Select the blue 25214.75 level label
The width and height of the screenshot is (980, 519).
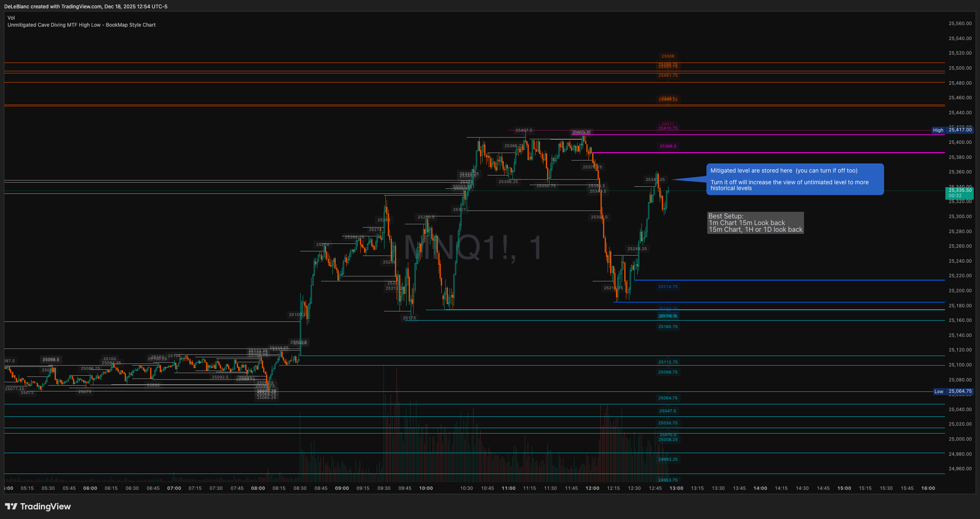[668, 287]
